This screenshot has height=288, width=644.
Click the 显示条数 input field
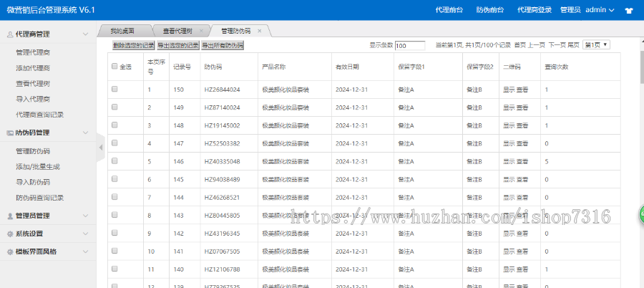(x=410, y=45)
